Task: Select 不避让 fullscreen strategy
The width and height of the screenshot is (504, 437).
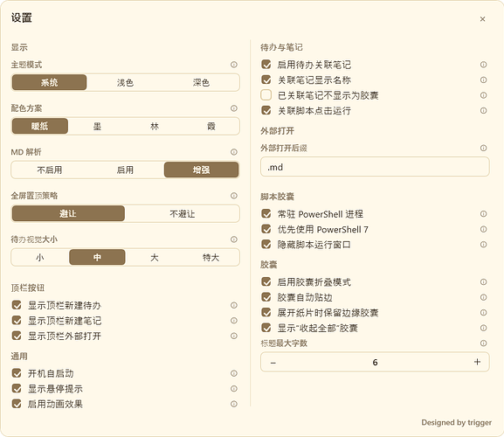Action: coord(182,213)
